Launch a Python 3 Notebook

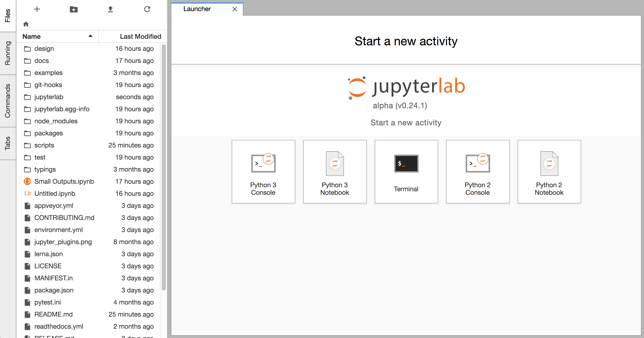point(335,172)
